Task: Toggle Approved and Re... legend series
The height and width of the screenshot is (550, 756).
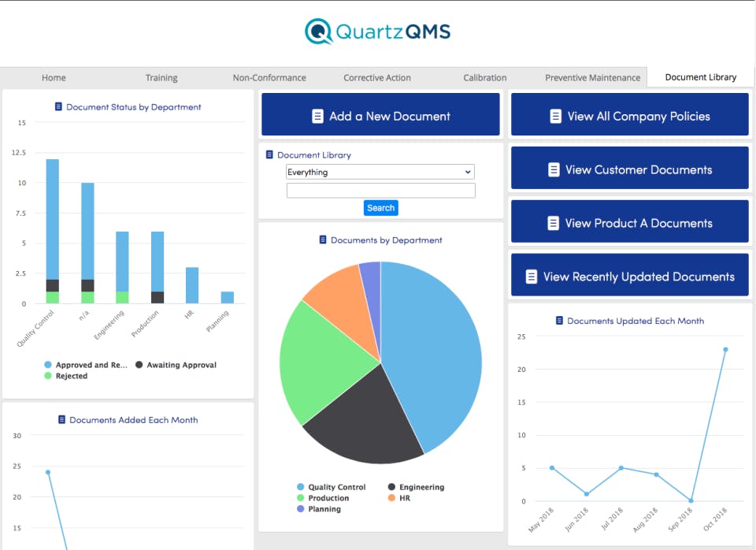Action: [x=86, y=365]
